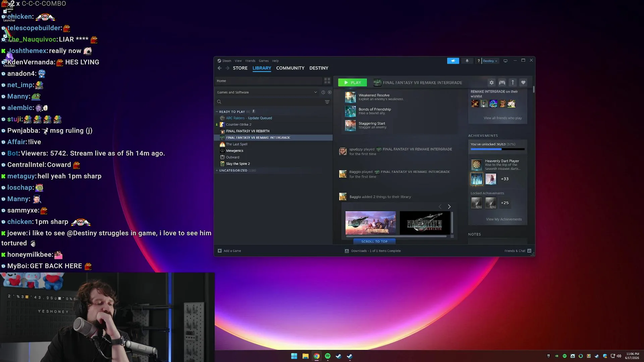Click View all friends who play

(502, 118)
